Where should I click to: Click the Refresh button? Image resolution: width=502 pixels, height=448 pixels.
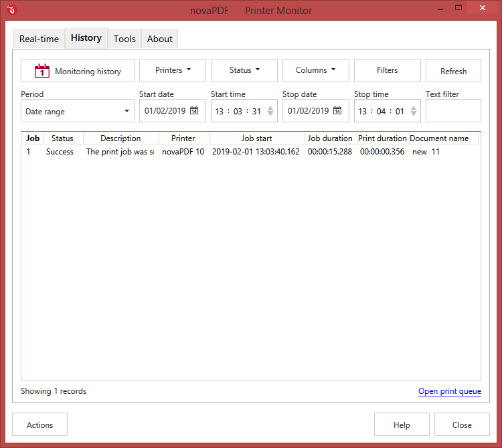click(453, 71)
